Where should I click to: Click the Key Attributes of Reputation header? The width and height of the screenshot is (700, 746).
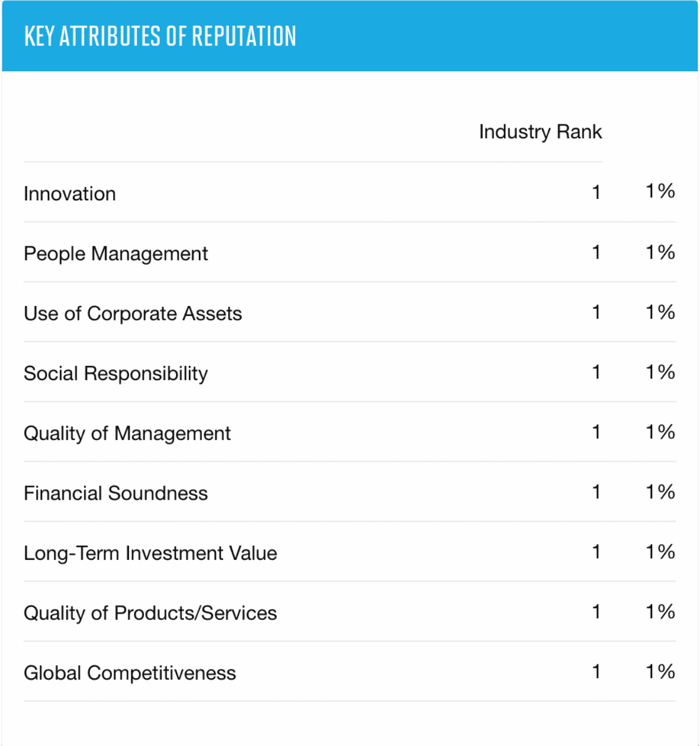tap(160, 36)
